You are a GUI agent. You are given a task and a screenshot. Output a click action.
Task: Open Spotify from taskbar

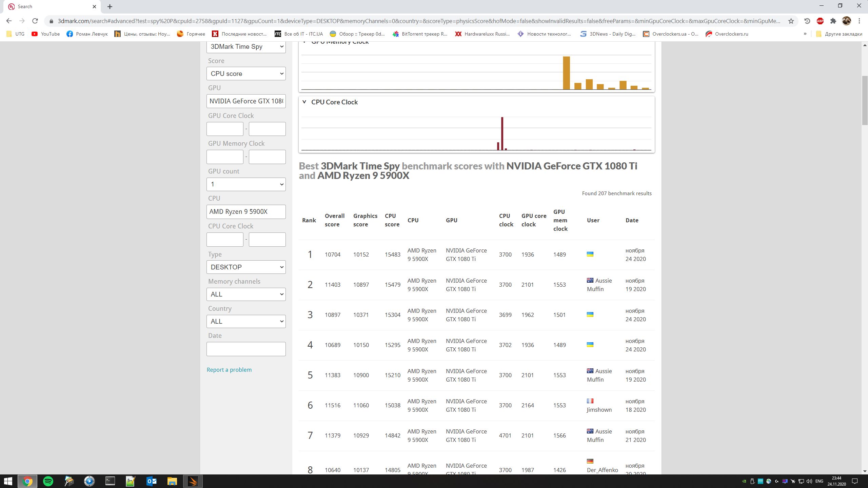click(48, 481)
